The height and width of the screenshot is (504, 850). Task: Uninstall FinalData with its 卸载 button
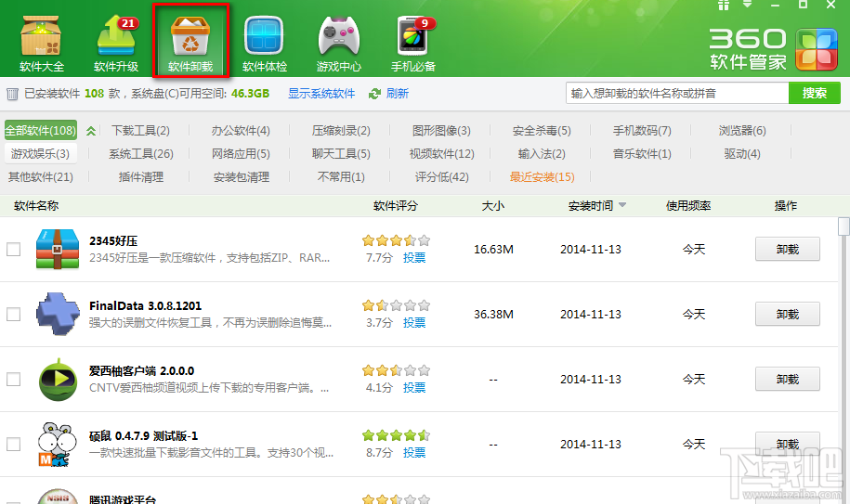coord(787,314)
